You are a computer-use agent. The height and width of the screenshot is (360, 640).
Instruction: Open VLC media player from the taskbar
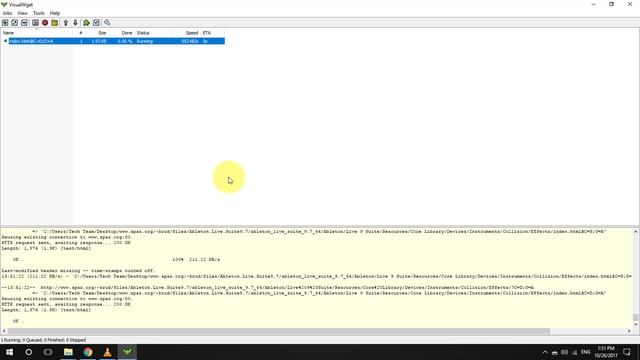[x=107, y=352]
